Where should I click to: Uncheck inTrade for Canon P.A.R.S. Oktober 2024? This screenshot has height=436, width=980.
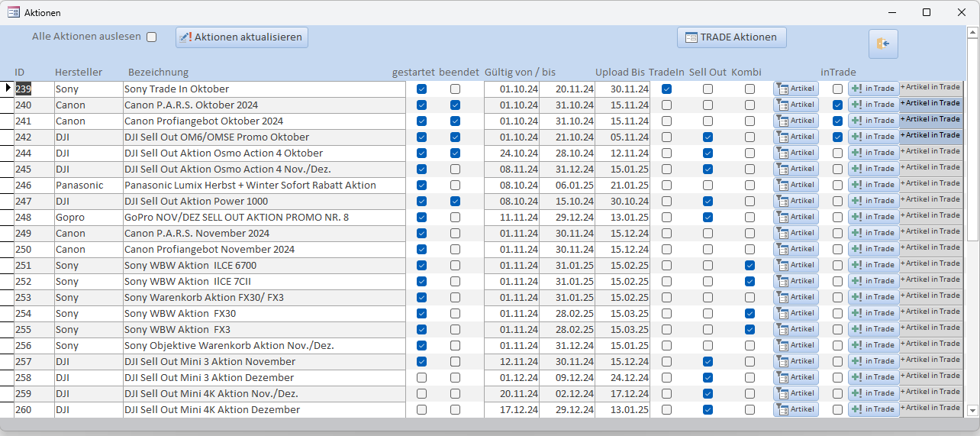click(x=837, y=105)
